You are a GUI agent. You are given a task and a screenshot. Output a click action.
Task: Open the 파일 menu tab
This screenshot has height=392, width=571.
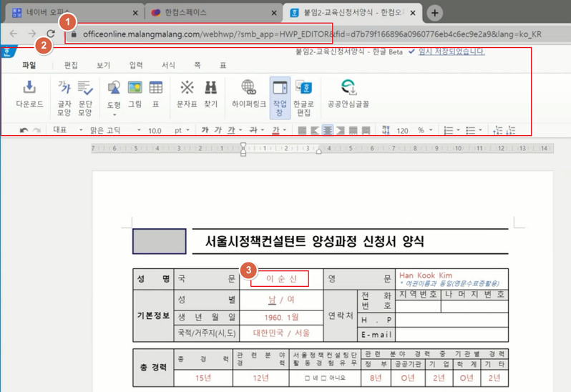[x=29, y=65]
